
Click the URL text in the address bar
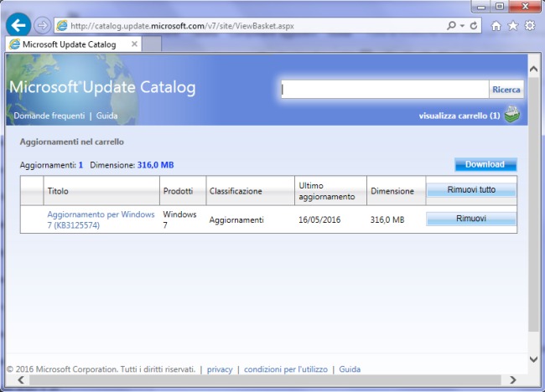182,26
